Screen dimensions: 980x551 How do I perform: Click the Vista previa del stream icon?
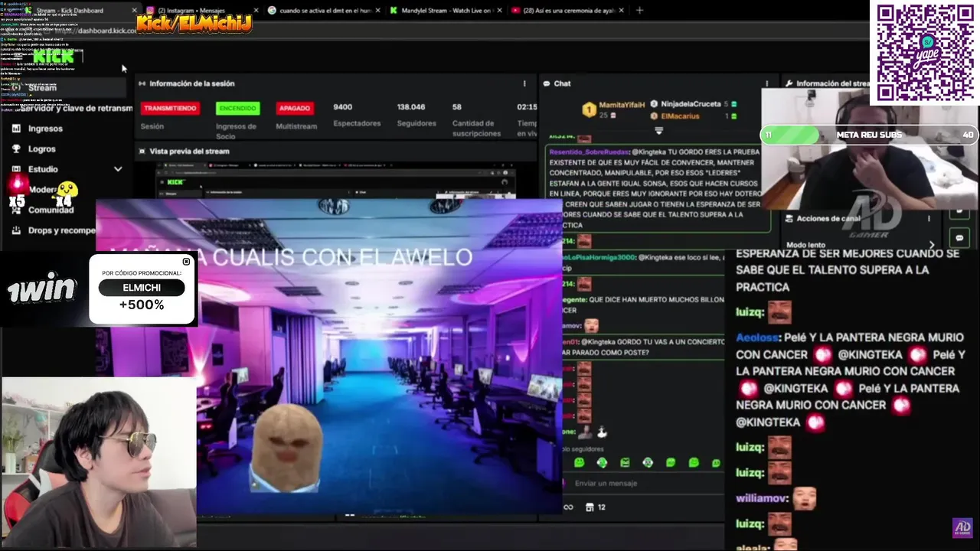click(142, 152)
